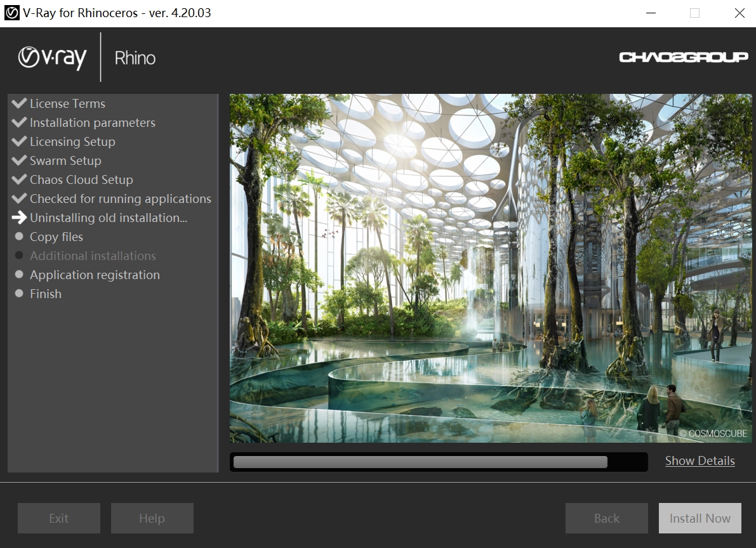Minimize the V-Ray installer window
Viewport: 756px width, 548px height.
pyautogui.click(x=651, y=13)
